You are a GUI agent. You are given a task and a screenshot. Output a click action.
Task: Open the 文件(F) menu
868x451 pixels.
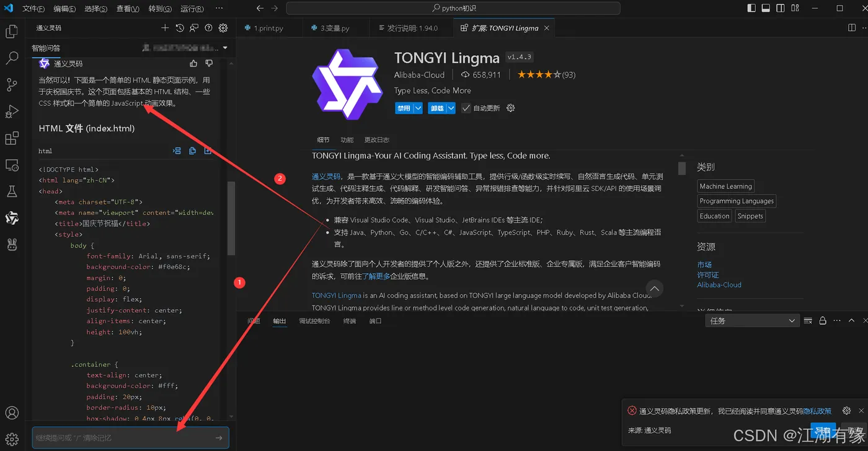(33, 9)
